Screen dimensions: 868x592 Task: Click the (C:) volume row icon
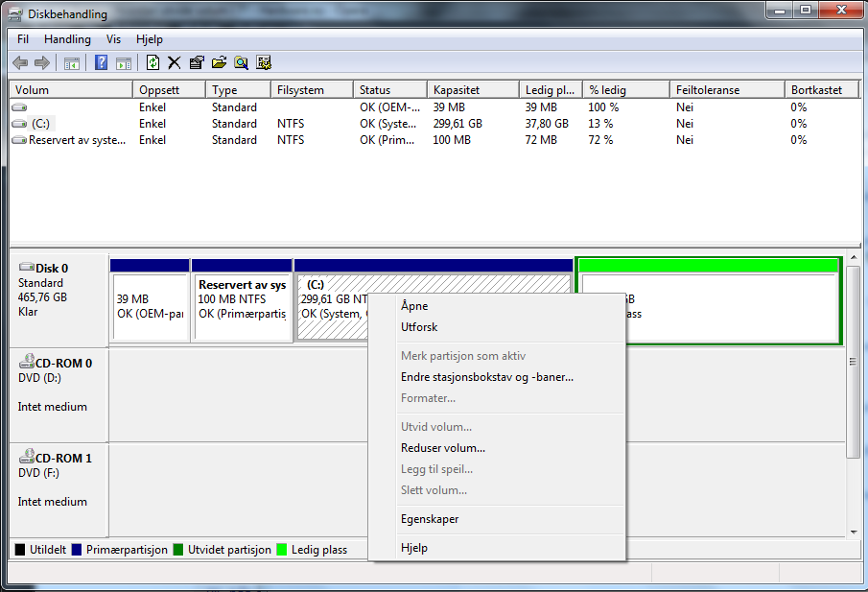click(19, 124)
